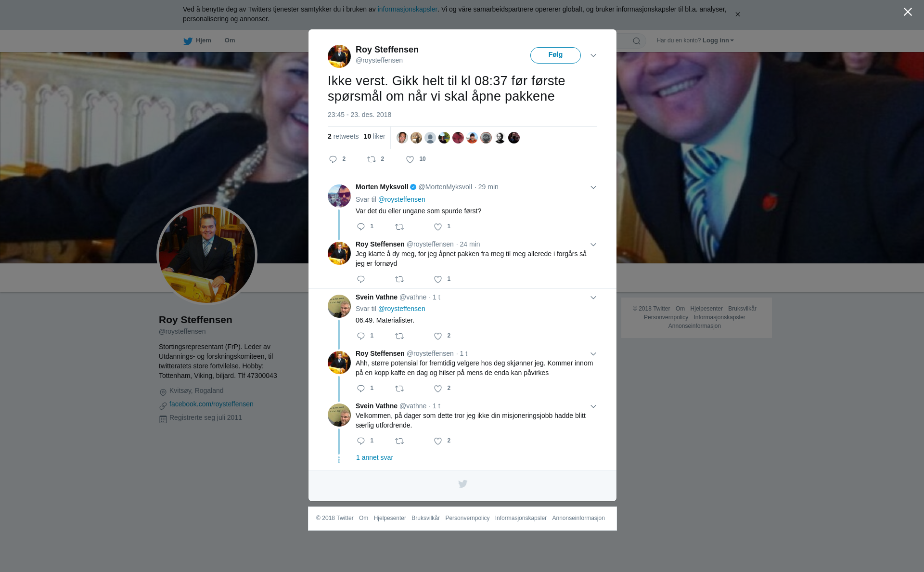
Task: Show '1 annet svar' in the thread
Action: tap(374, 457)
